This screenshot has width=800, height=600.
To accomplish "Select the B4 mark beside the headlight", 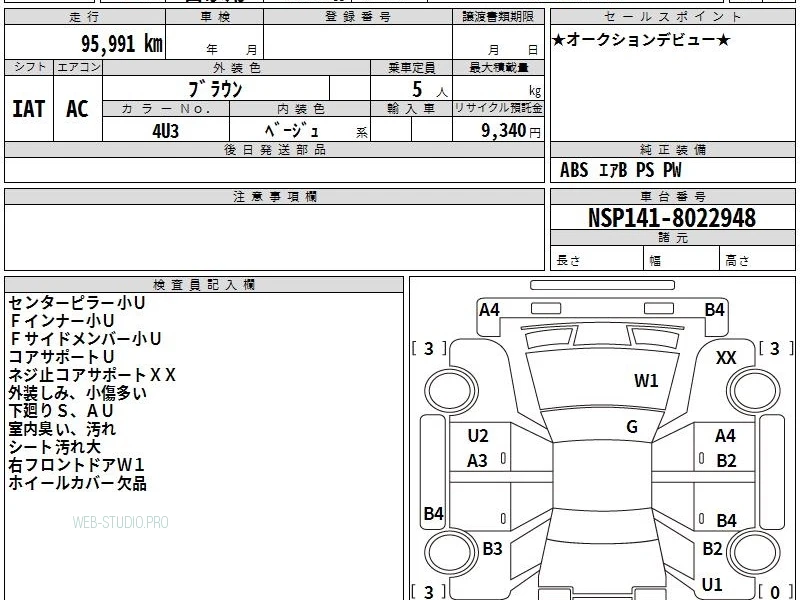I will click(x=714, y=310).
